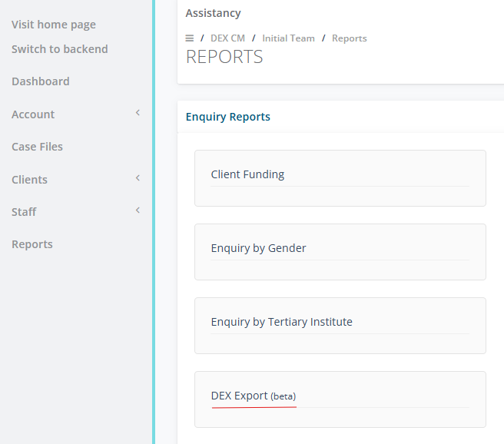Open the Clients menu item
504x444 pixels.
point(30,180)
